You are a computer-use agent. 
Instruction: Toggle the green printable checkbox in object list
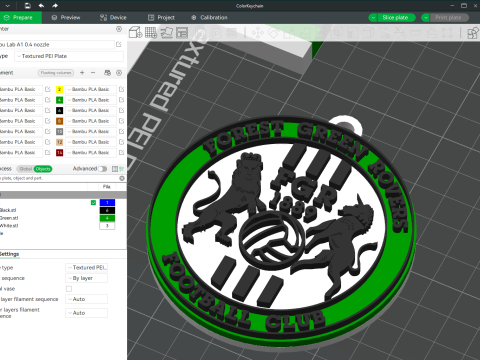93,203
